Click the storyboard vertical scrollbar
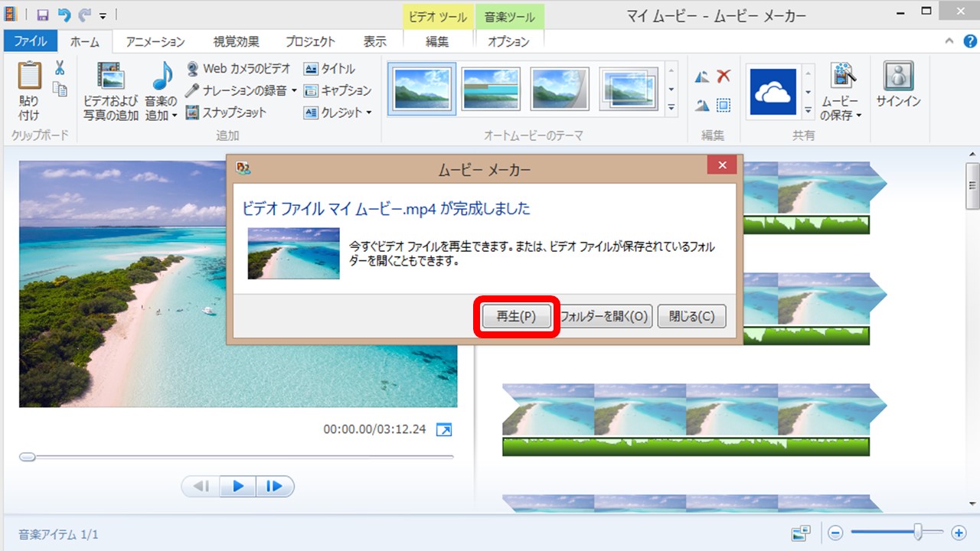The height and width of the screenshot is (551, 980). (x=972, y=186)
